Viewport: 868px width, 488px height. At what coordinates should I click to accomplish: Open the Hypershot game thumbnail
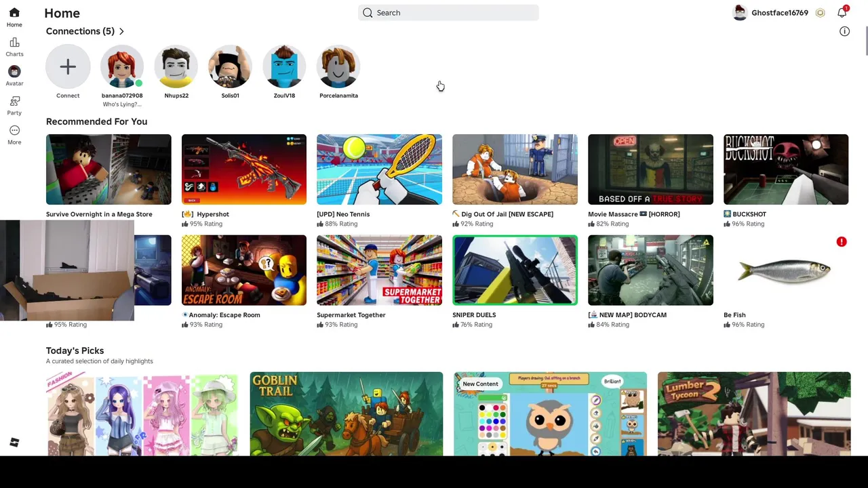244,169
